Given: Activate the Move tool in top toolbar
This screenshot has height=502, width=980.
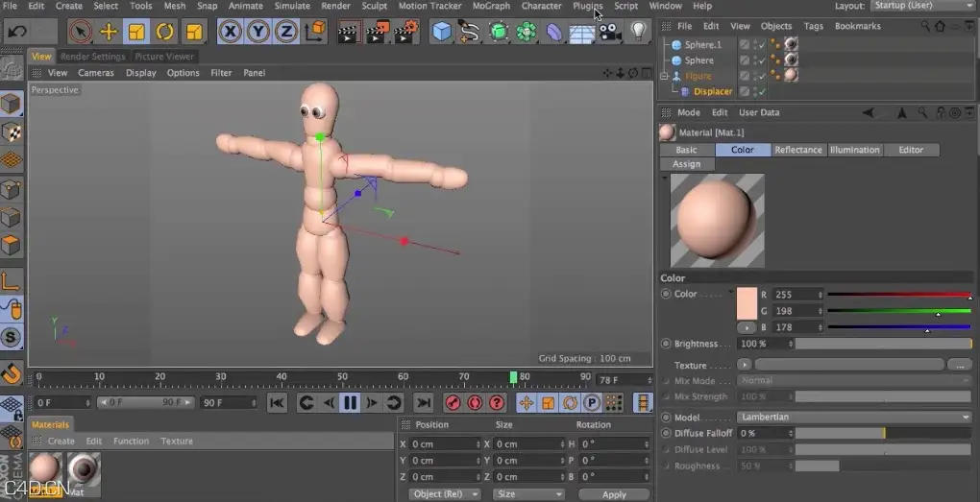Looking at the screenshot, I should 109,32.
